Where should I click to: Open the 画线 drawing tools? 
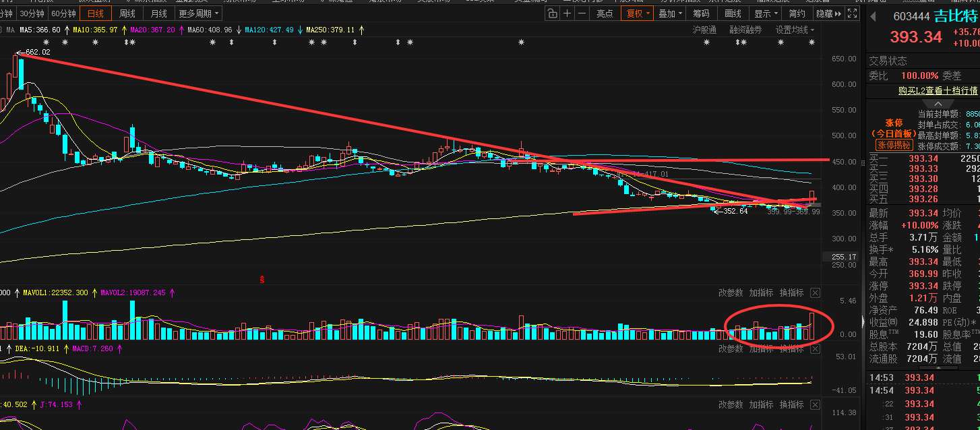(733, 13)
